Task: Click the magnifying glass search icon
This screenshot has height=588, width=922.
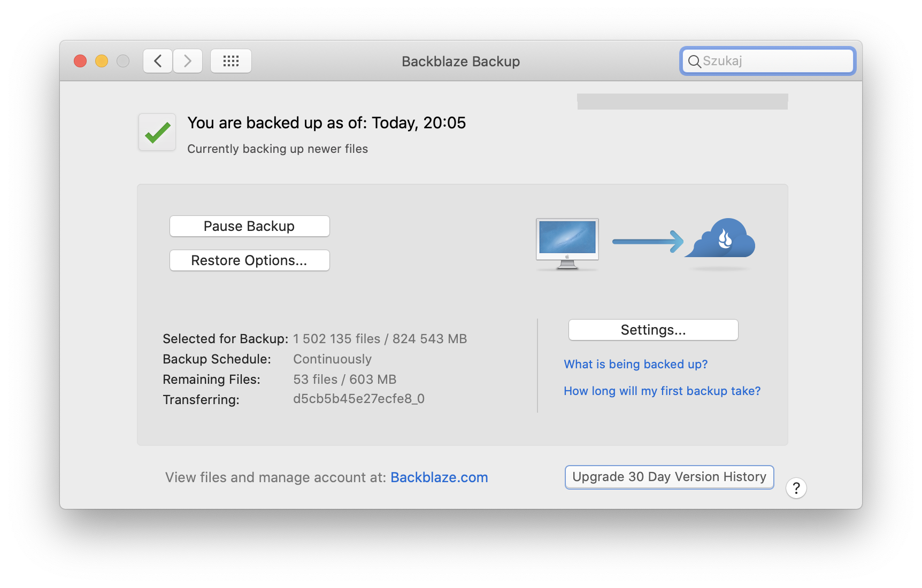Action: pyautogui.click(x=694, y=61)
